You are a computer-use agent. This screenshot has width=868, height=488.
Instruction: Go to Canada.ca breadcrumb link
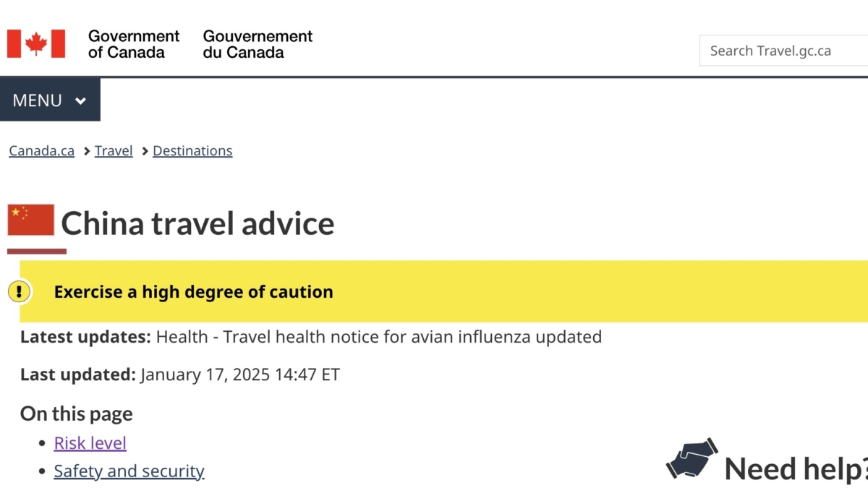coord(41,151)
